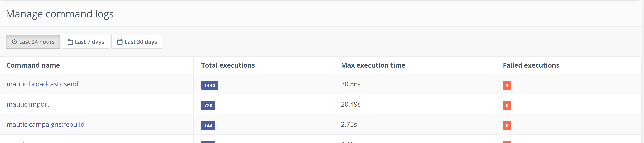
Task: Select the Last 24 hours filter
Action: [33, 42]
